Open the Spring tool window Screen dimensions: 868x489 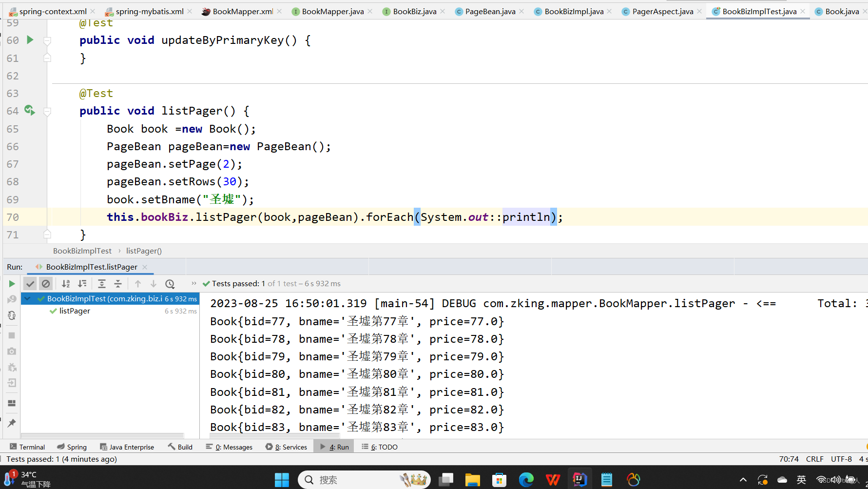click(72, 447)
